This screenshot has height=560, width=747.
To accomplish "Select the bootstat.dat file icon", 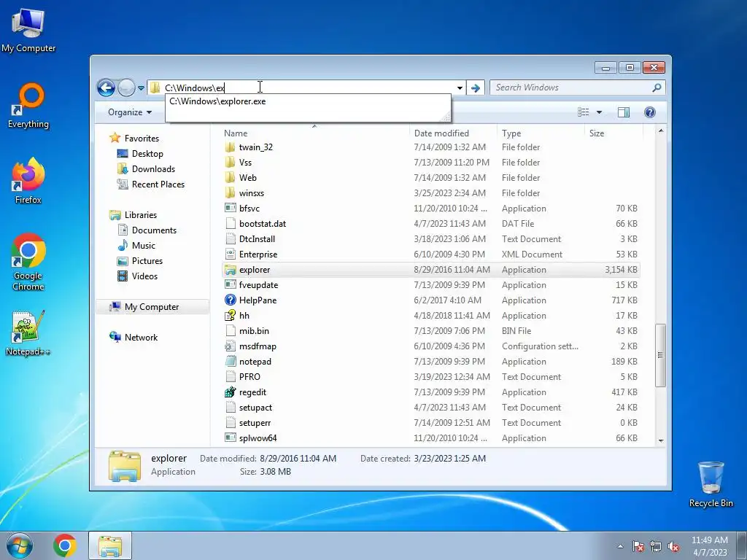I will point(230,224).
